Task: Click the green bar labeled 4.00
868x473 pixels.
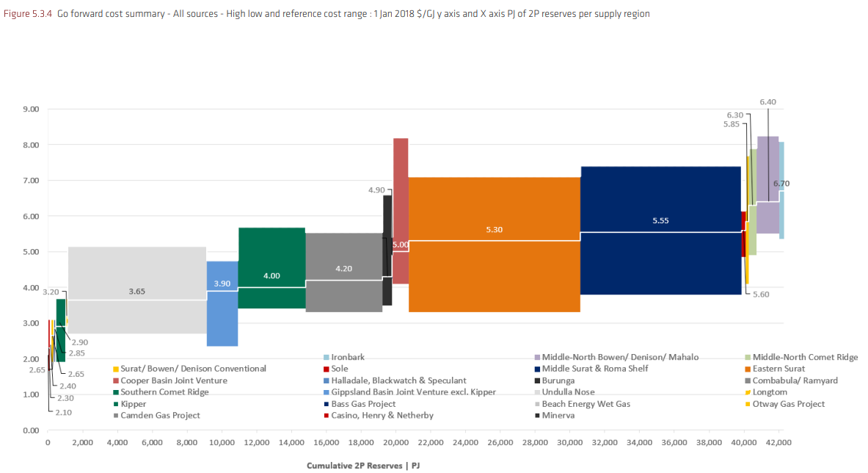Action: coord(271,250)
